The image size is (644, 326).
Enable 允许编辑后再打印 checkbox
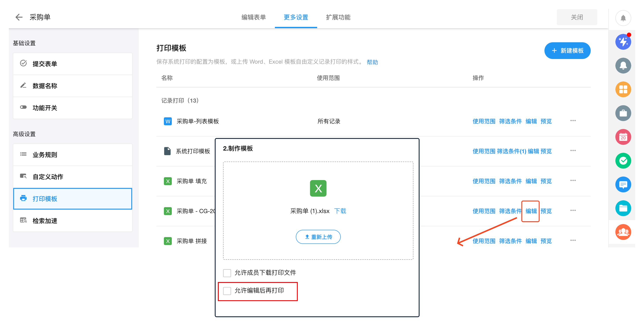(x=227, y=291)
